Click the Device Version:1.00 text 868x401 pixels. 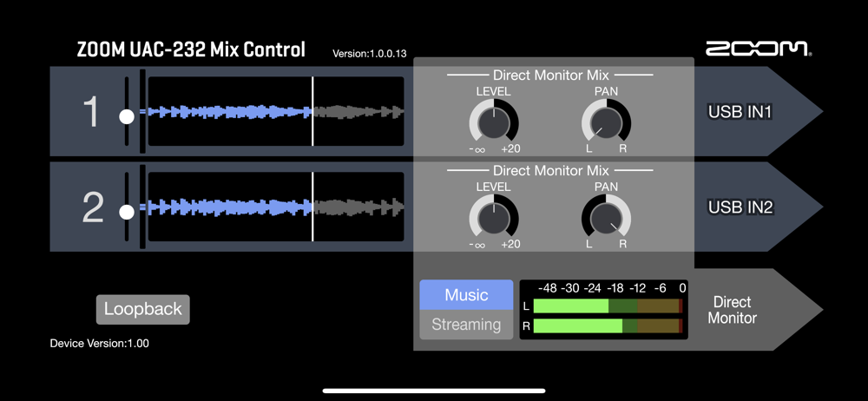[100, 344]
